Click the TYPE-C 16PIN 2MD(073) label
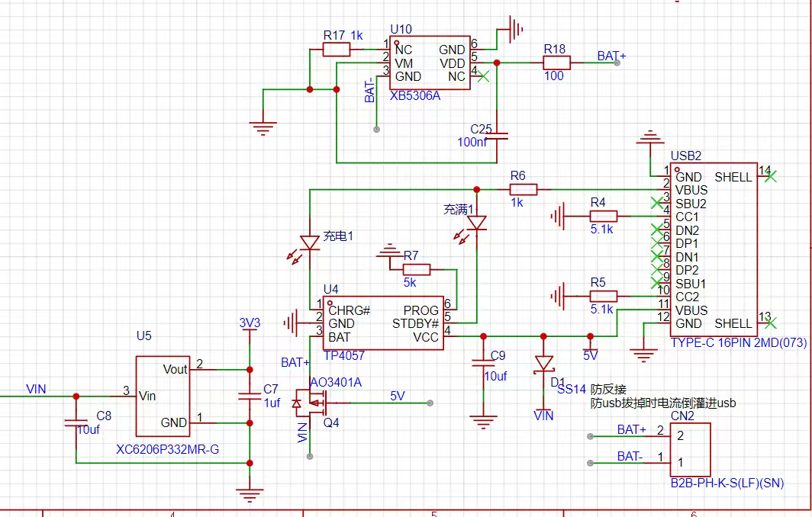Viewport: 812px width, 517px height. (739, 342)
